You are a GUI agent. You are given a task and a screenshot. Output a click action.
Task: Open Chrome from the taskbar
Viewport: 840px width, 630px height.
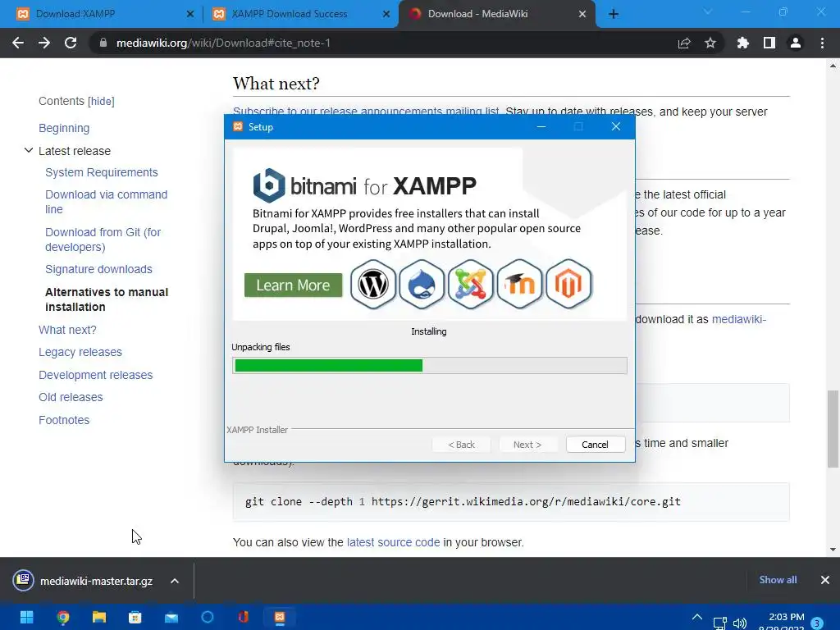click(62, 617)
